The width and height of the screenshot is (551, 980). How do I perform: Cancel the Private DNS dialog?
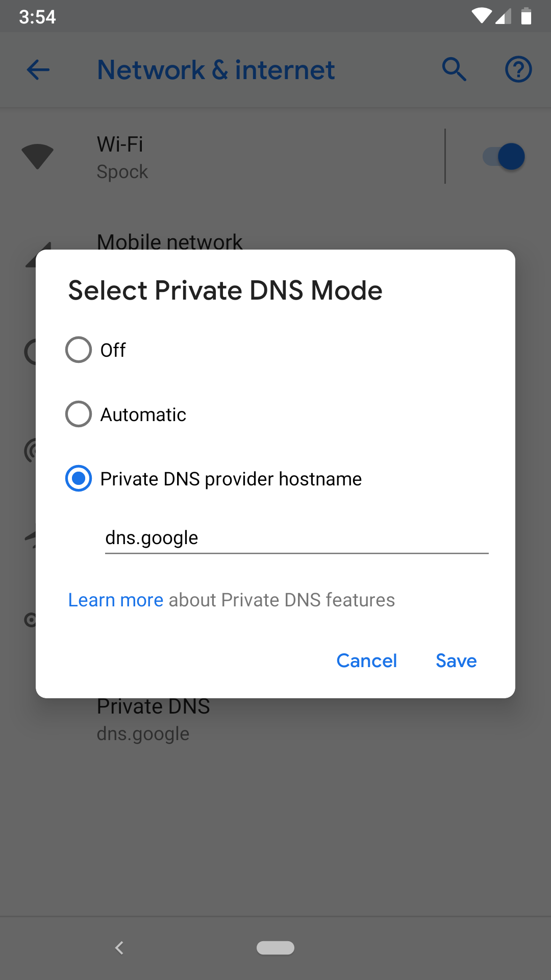(x=366, y=661)
